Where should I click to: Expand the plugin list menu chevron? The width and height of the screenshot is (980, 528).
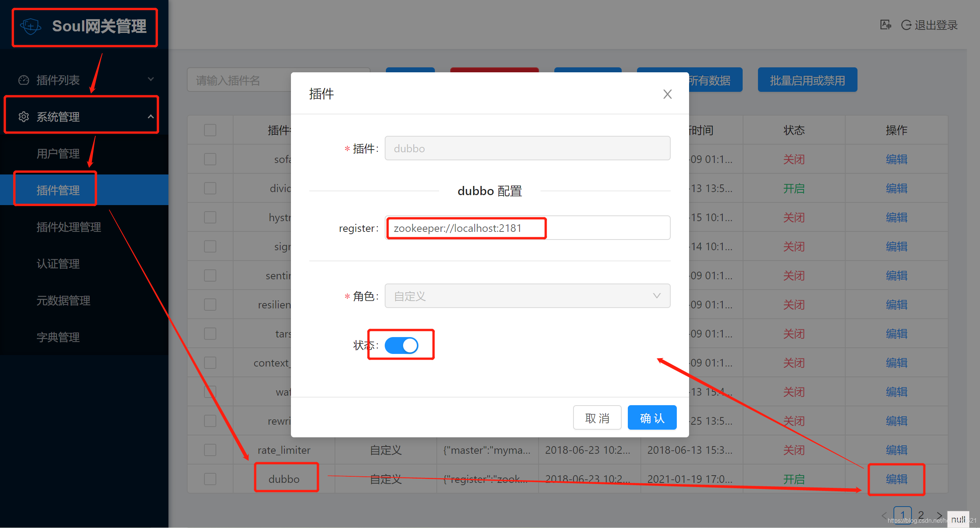(151, 79)
